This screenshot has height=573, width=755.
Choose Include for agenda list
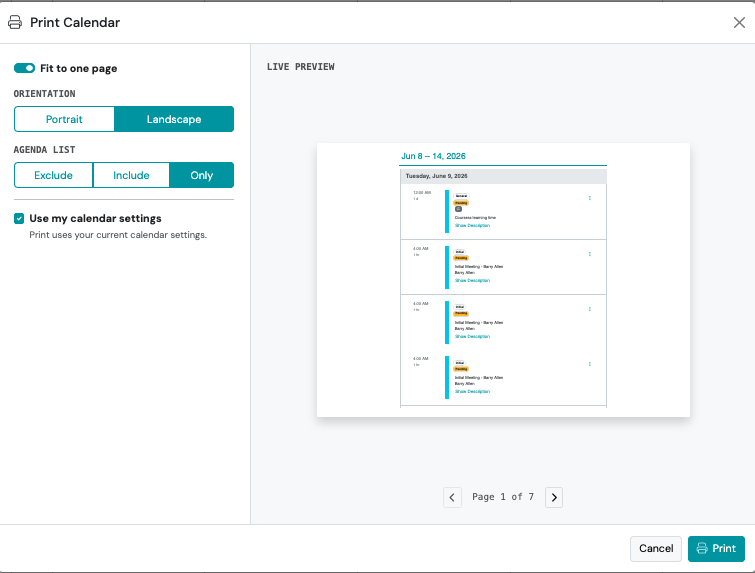click(131, 175)
